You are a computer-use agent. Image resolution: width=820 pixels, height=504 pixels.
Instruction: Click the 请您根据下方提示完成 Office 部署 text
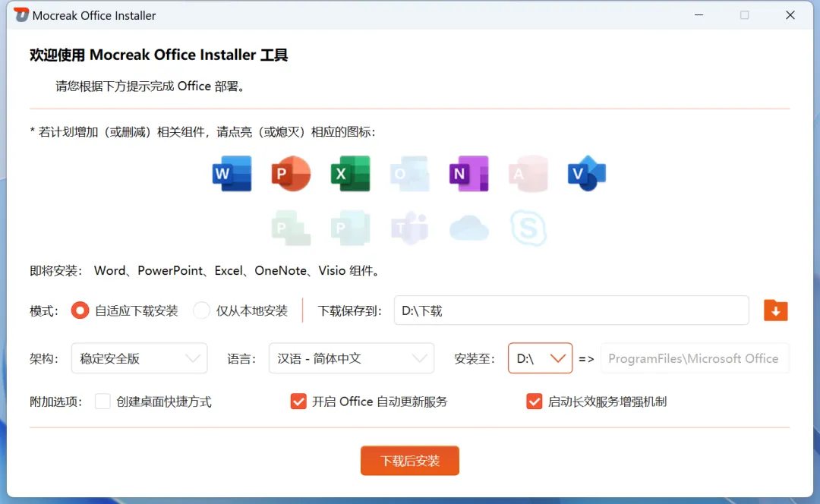[150, 87]
